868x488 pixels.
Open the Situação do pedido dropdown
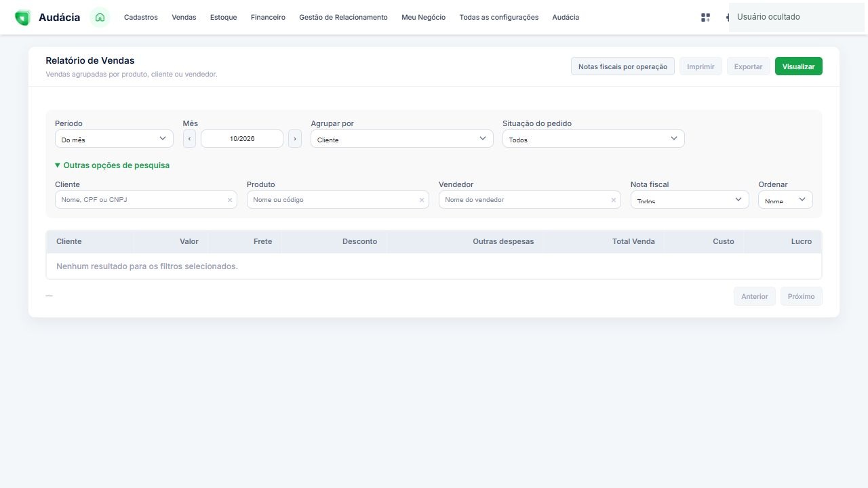tap(593, 138)
